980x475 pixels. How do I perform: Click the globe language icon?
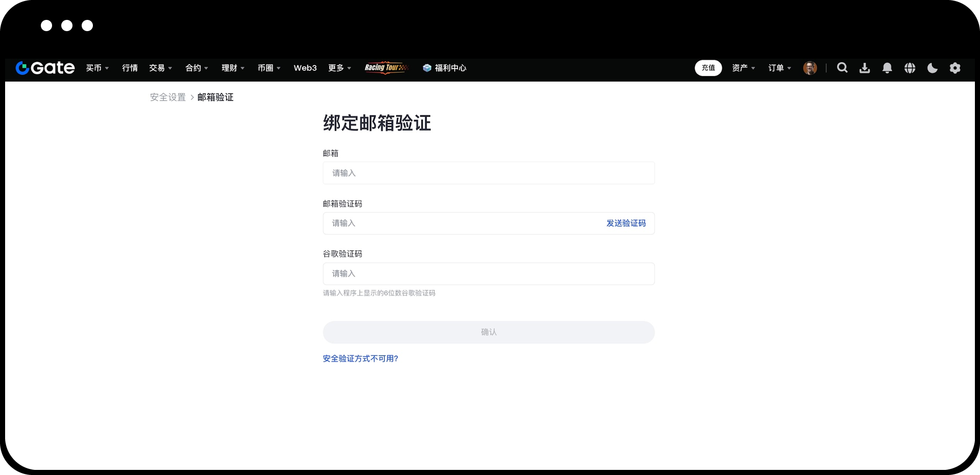tap(910, 68)
